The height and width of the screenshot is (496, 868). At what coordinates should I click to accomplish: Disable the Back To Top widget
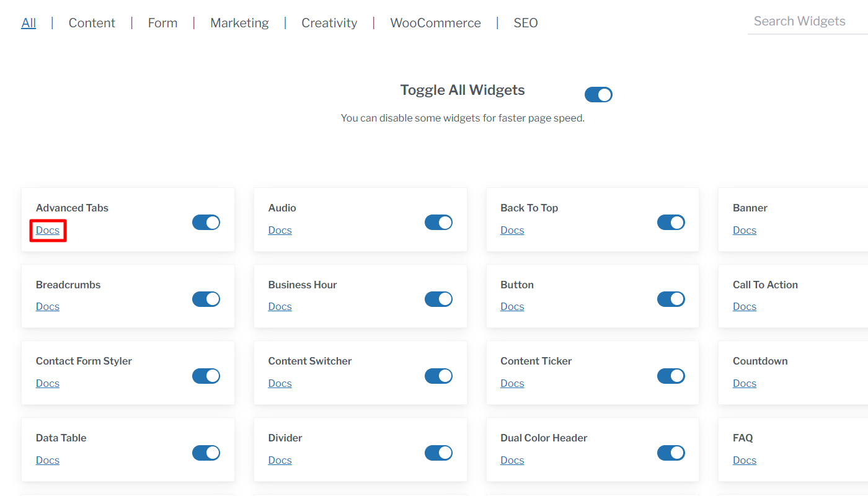click(x=671, y=222)
